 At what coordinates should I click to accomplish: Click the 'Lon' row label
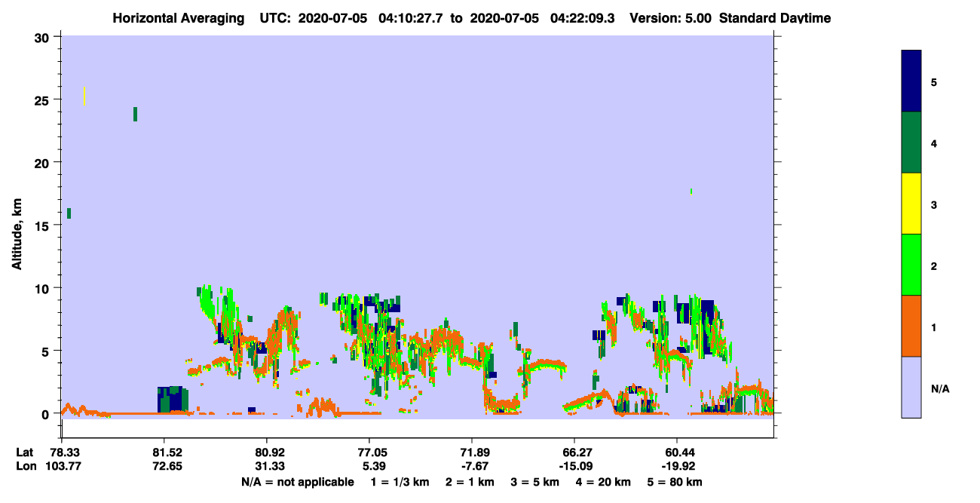[x=26, y=466]
